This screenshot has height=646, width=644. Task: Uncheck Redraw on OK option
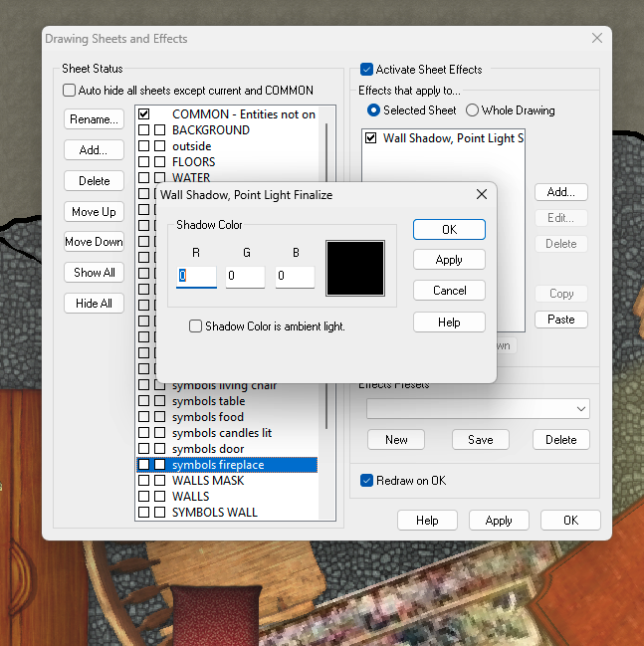click(x=366, y=481)
